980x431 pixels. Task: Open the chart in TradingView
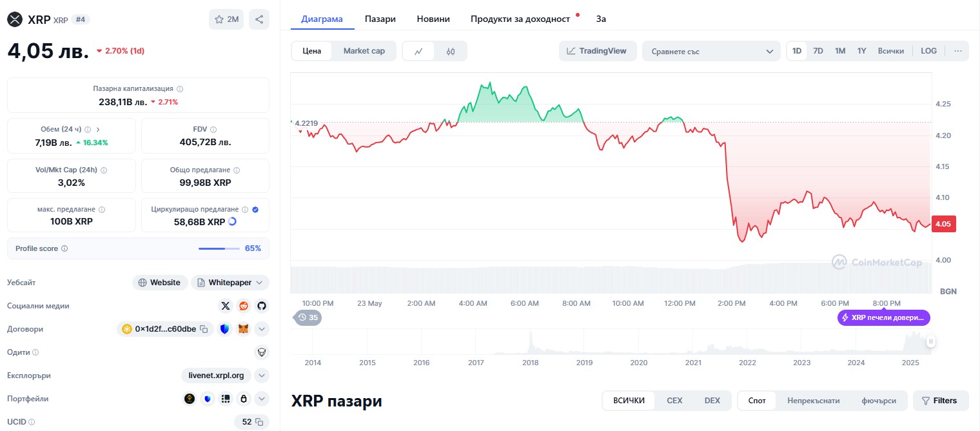pos(597,50)
